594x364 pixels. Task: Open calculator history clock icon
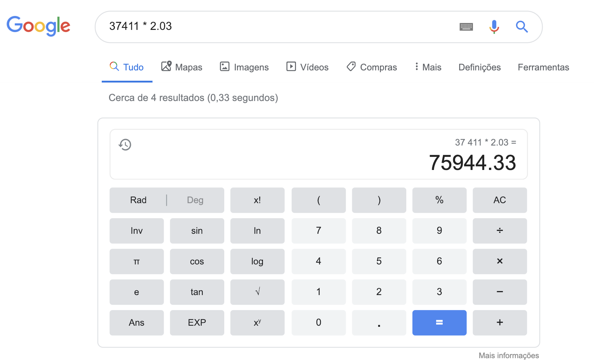(125, 144)
